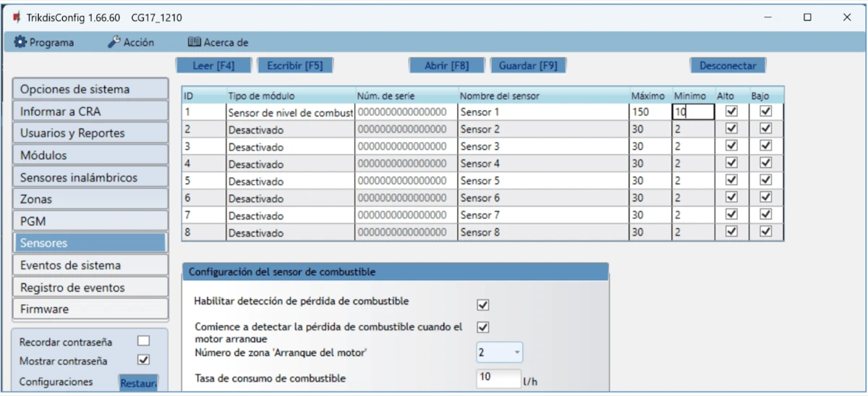Viewport: 868px width, 396px height.
Task: Click the fuel consumption rate field
Action: (x=498, y=377)
